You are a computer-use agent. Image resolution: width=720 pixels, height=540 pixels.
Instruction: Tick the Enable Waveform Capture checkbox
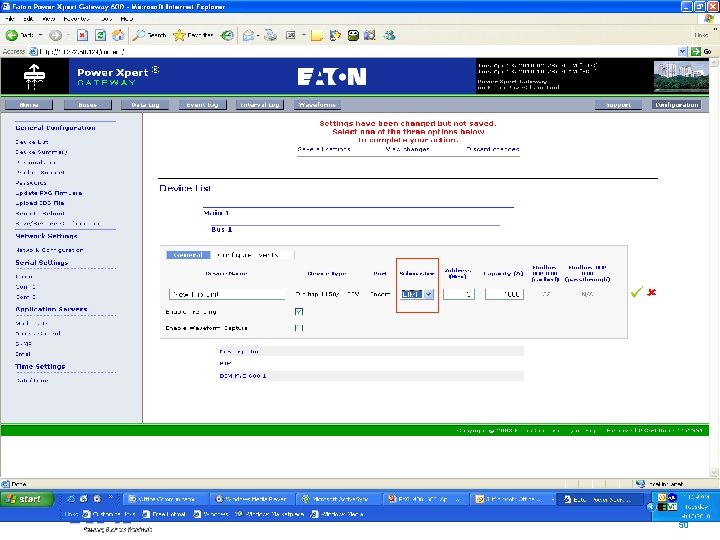[x=299, y=328]
